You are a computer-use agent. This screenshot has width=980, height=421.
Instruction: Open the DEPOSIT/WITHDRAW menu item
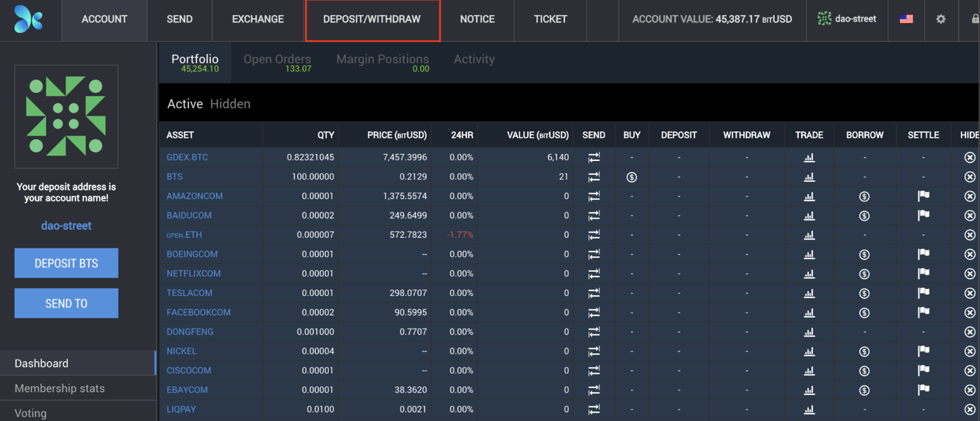372,20
